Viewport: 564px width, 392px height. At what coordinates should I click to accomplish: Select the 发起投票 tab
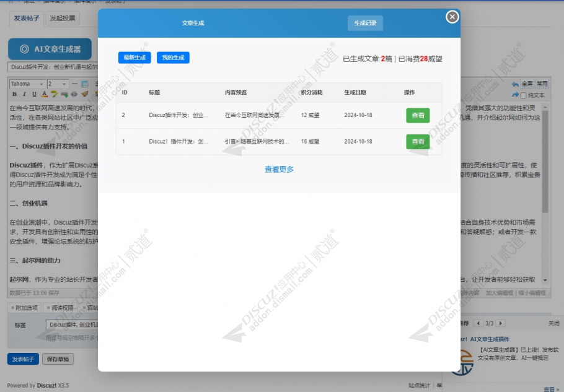[63, 19]
